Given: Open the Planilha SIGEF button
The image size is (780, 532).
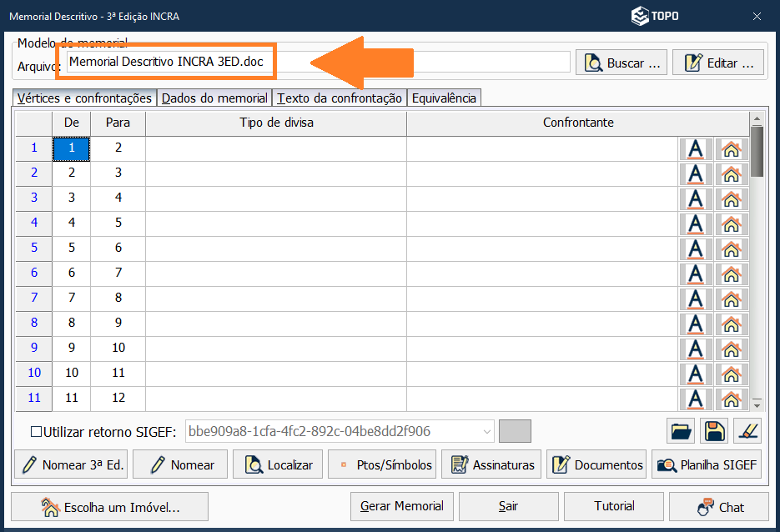Looking at the screenshot, I should [707, 464].
